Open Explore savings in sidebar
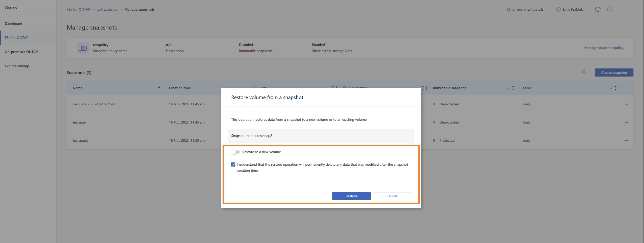Screen dimensions: 644x243 tap(17, 66)
